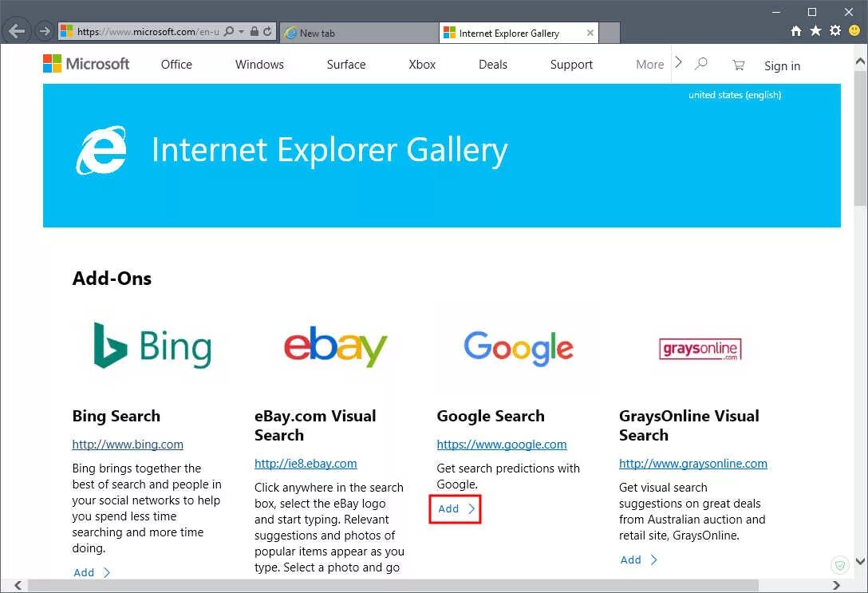Open the address bar dropdown arrow
868x593 pixels.
241,32
